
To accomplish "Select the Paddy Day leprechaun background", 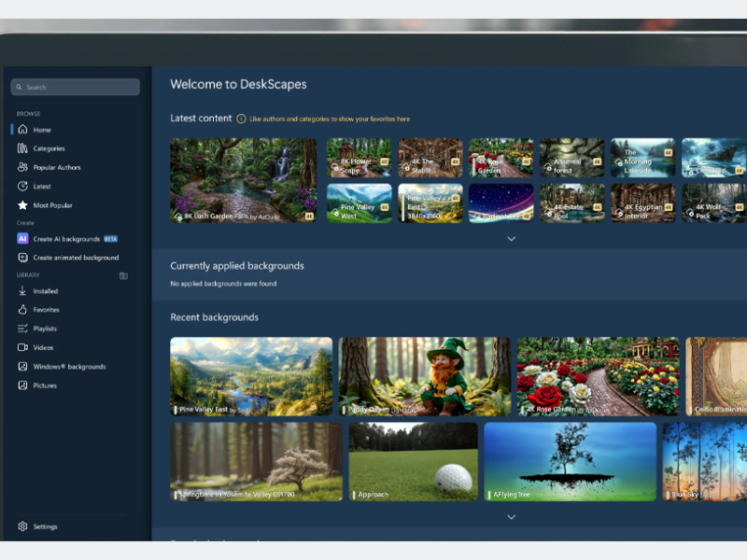I will pos(425,377).
